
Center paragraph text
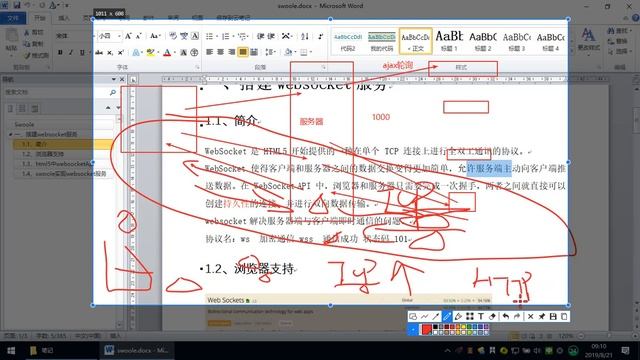pyautogui.click(x=220, y=52)
